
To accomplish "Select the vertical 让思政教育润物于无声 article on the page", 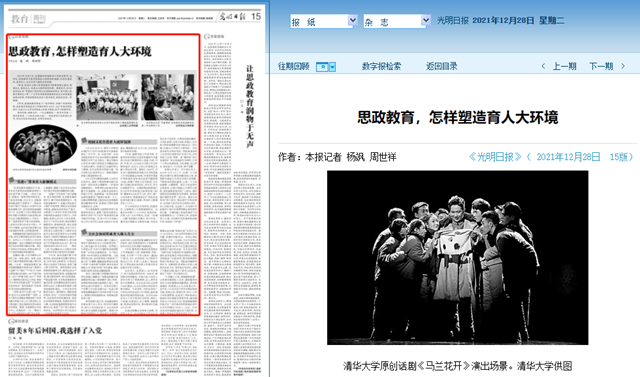I will 249,106.
